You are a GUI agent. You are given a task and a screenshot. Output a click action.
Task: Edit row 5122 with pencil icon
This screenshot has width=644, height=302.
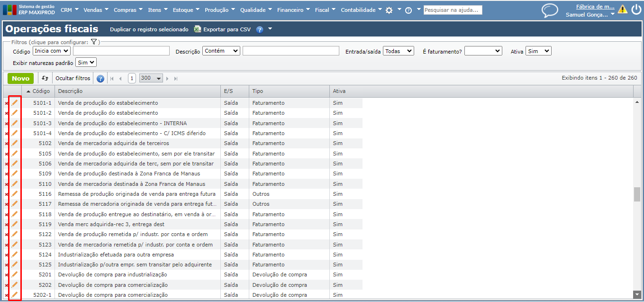15,234
